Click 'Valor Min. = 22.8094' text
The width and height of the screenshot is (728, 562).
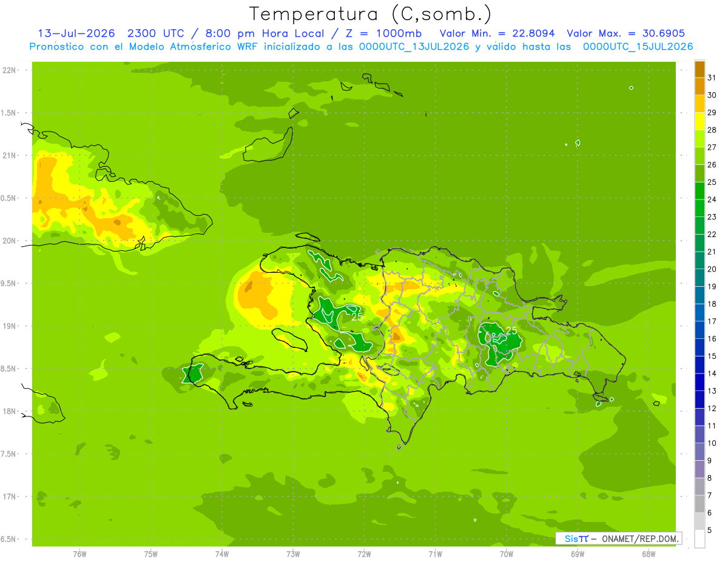click(x=497, y=33)
